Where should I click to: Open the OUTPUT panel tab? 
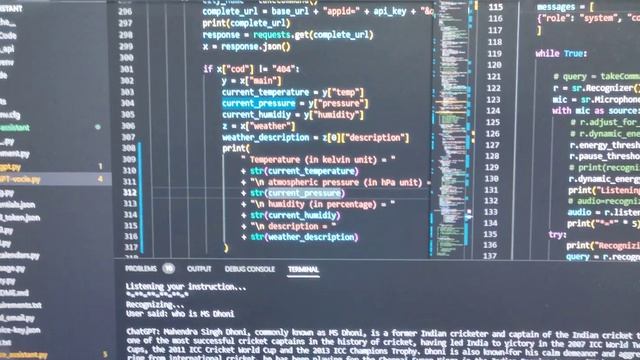(x=199, y=269)
